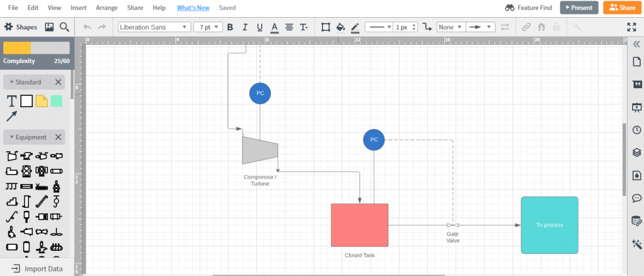644x276 pixels.
Task: Open the Shapes panel gear icon
Action: point(8,27)
